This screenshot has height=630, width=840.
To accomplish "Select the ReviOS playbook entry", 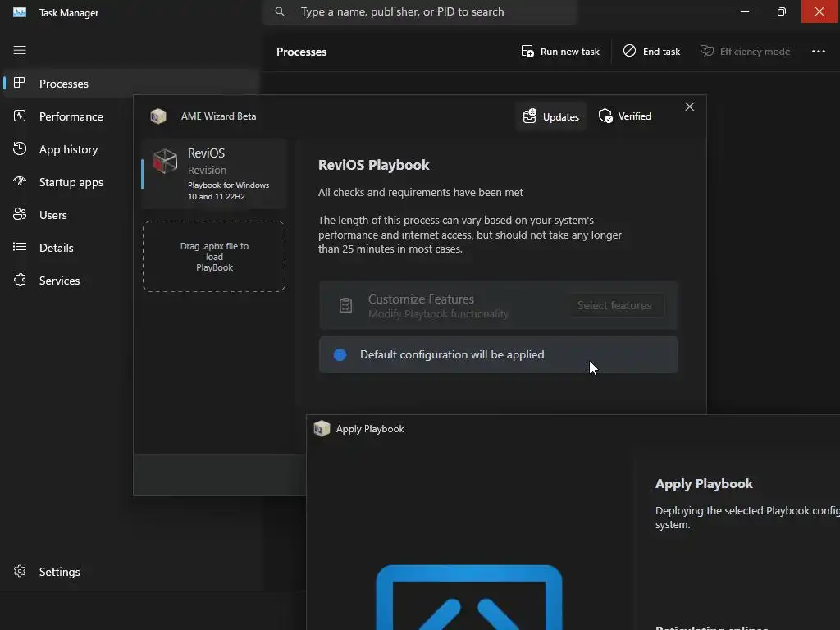I will click(x=214, y=174).
